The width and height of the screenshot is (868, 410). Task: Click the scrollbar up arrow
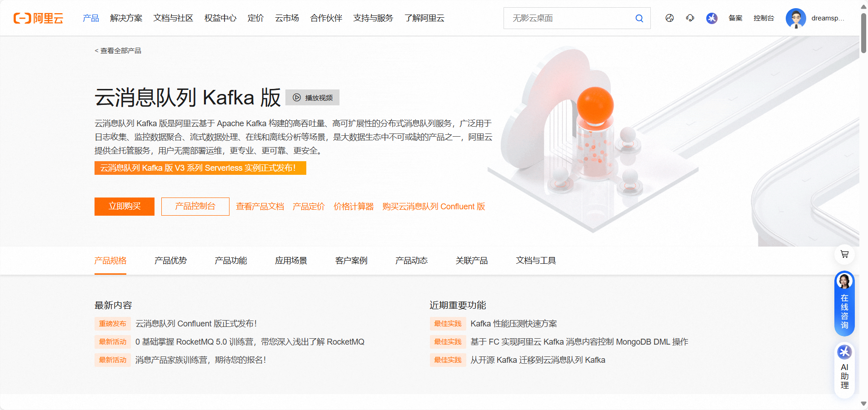pos(863,6)
